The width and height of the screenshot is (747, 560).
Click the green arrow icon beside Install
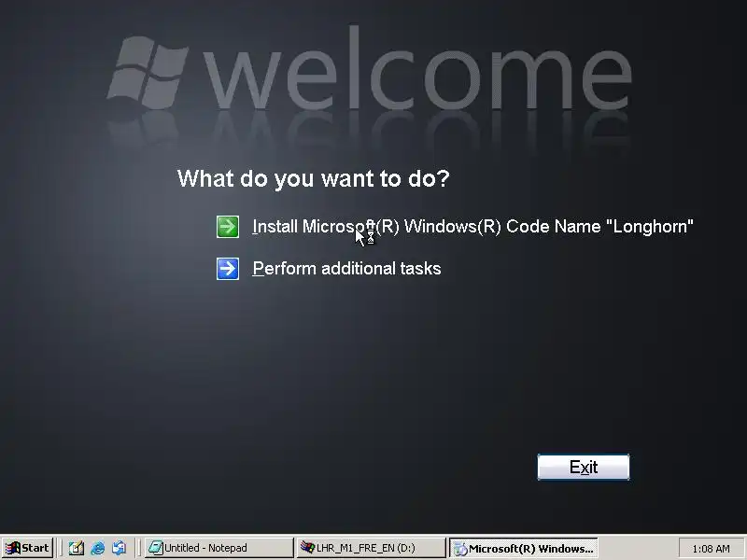pyautogui.click(x=228, y=227)
